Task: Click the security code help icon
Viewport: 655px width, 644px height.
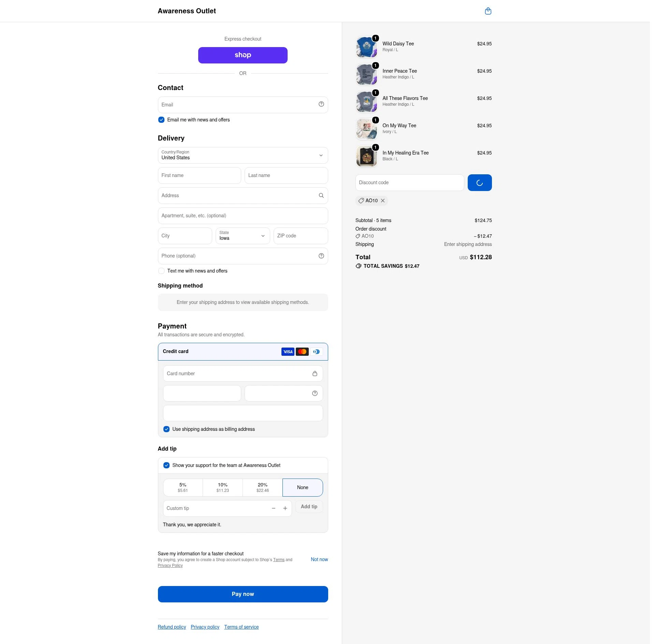Action: 315,393
